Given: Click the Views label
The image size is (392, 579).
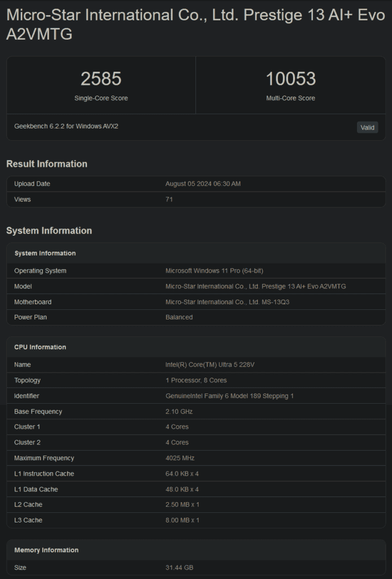Looking at the screenshot, I should [x=23, y=200].
